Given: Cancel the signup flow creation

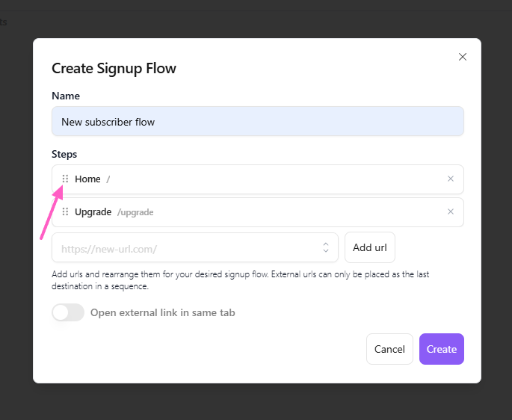Looking at the screenshot, I should tap(389, 349).
